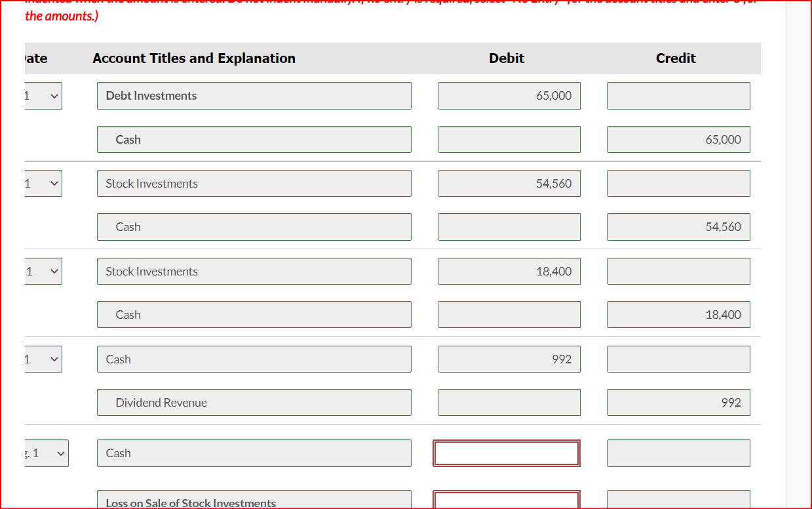Select the 65,000 debit amount field
This screenshot has height=509, width=812.
pyautogui.click(x=509, y=95)
